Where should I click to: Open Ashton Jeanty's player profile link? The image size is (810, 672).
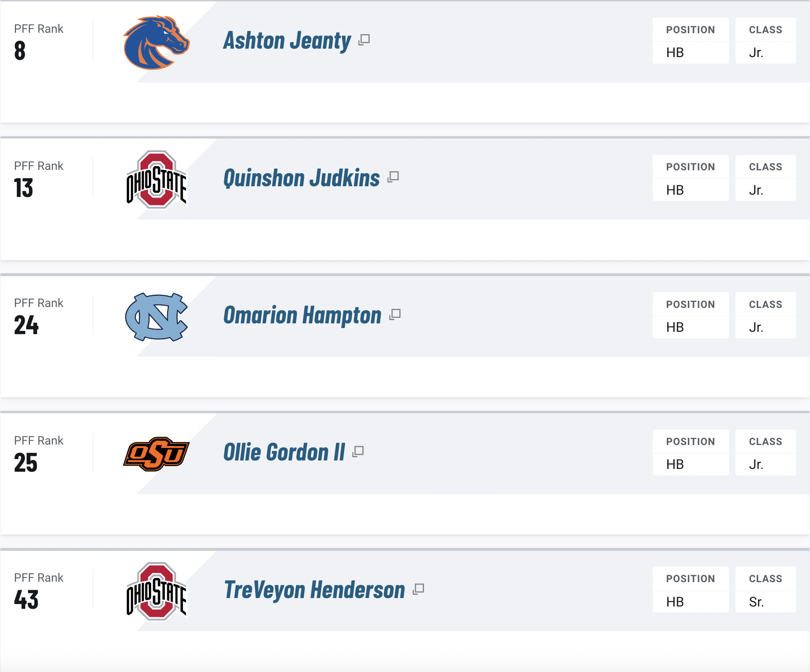point(287,41)
